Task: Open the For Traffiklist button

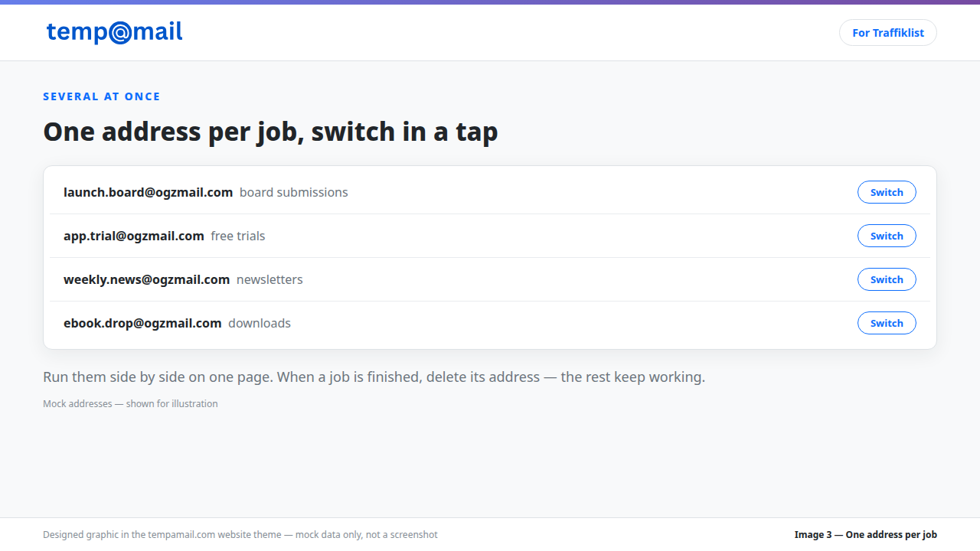Action: pyautogui.click(x=888, y=33)
